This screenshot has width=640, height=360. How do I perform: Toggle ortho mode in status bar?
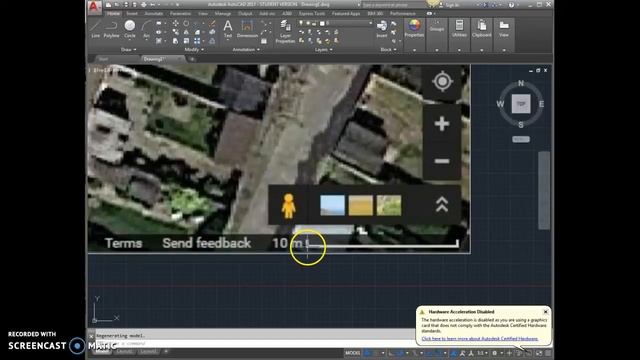coord(391,353)
